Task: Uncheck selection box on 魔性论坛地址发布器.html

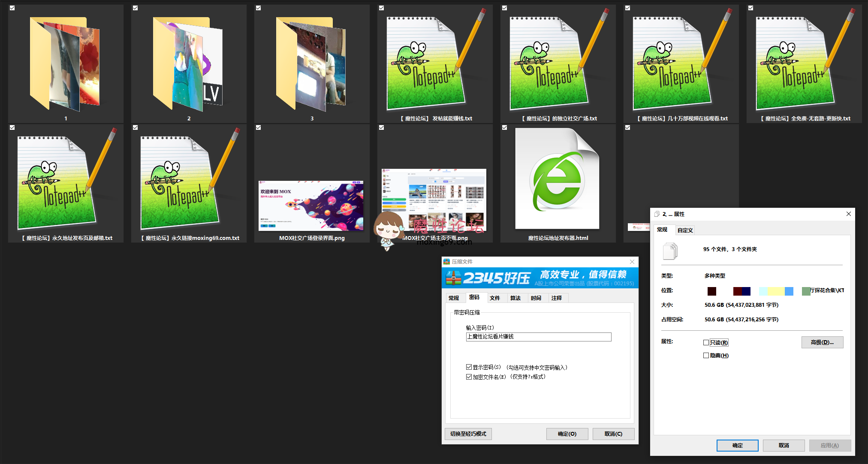Action: (x=505, y=128)
